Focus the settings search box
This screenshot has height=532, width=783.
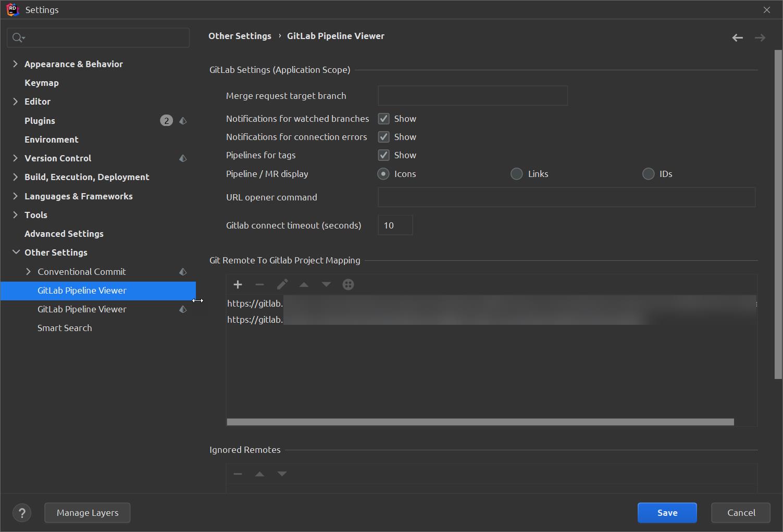point(98,37)
